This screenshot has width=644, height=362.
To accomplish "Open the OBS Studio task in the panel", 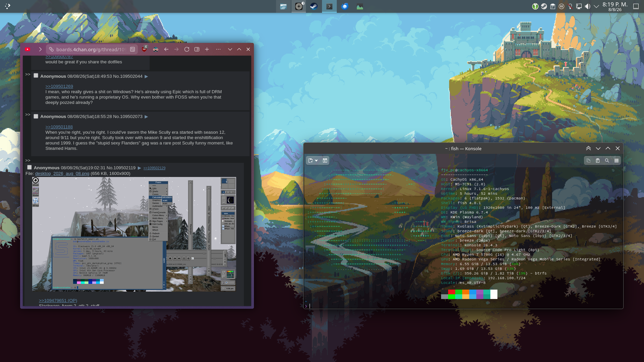I will (299, 6).
